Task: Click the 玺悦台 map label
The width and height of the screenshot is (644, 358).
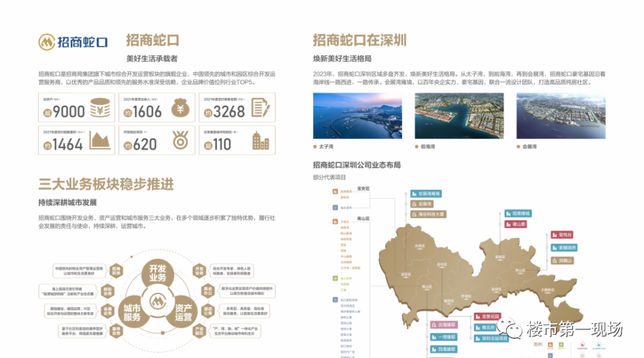Action: (x=562, y=235)
